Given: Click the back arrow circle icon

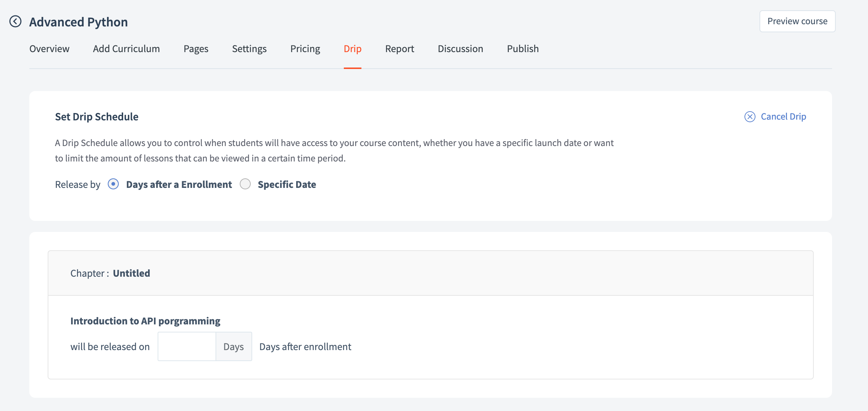Looking at the screenshot, I should pos(15,22).
